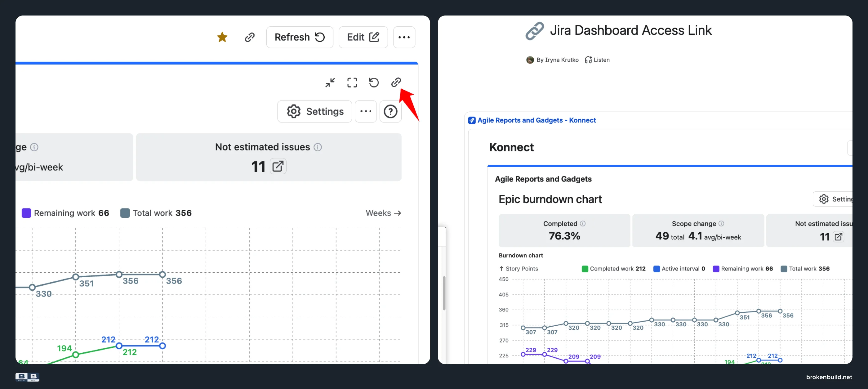Click the gold star favorite icon

pyautogui.click(x=222, y=37)
